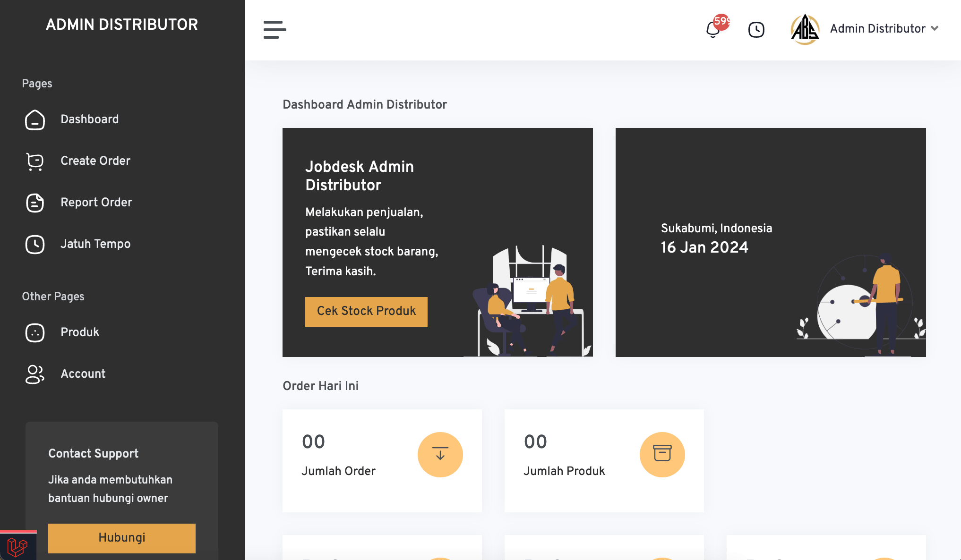Click the Sukabumi date card
961x560 pixels.
click(x=770, y=242)
